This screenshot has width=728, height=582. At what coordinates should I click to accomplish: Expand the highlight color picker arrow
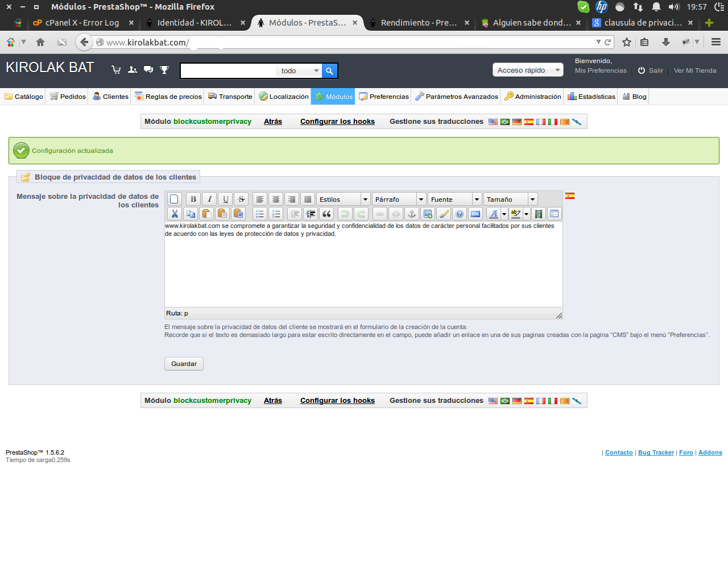(527, 214)
